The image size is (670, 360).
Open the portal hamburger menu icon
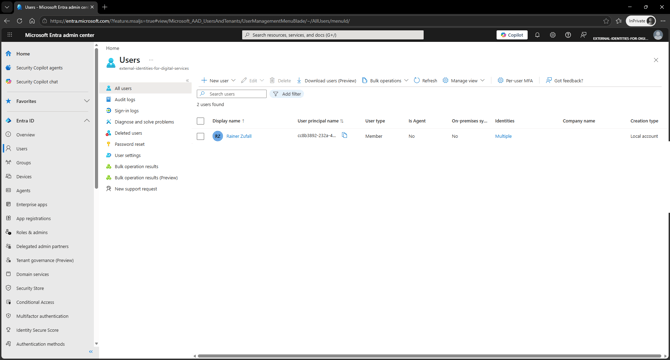click(10, 35)
